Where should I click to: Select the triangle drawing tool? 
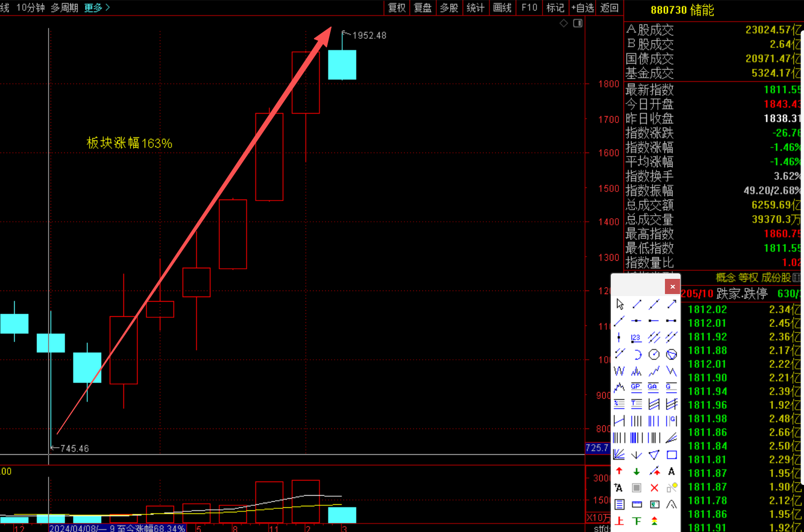(654, 455)
